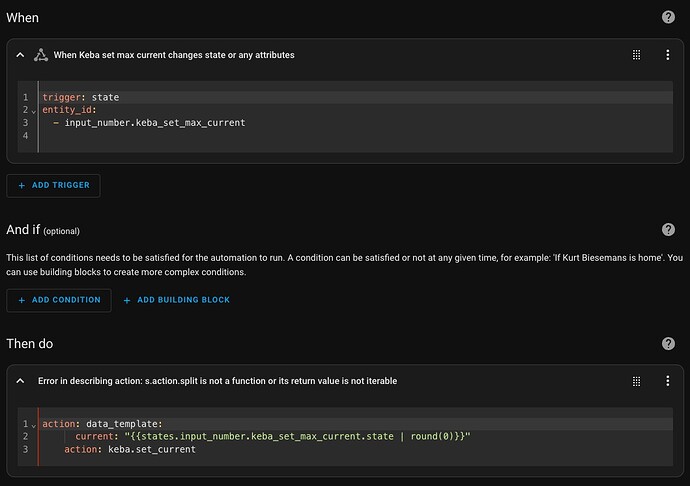690x486 pixels.
Task: Open help for the Then do section
Action: (x=668, y=343)
